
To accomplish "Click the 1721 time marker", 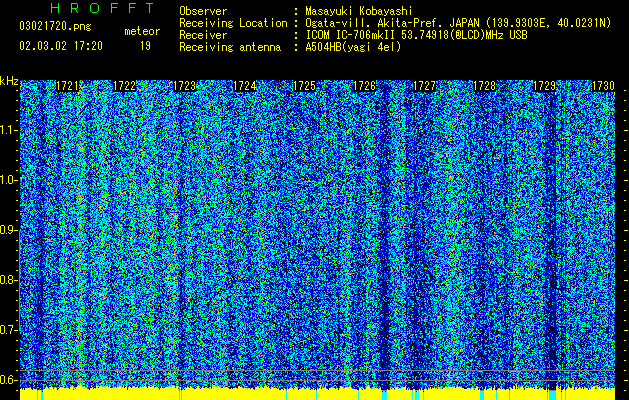I will point(67,86).
